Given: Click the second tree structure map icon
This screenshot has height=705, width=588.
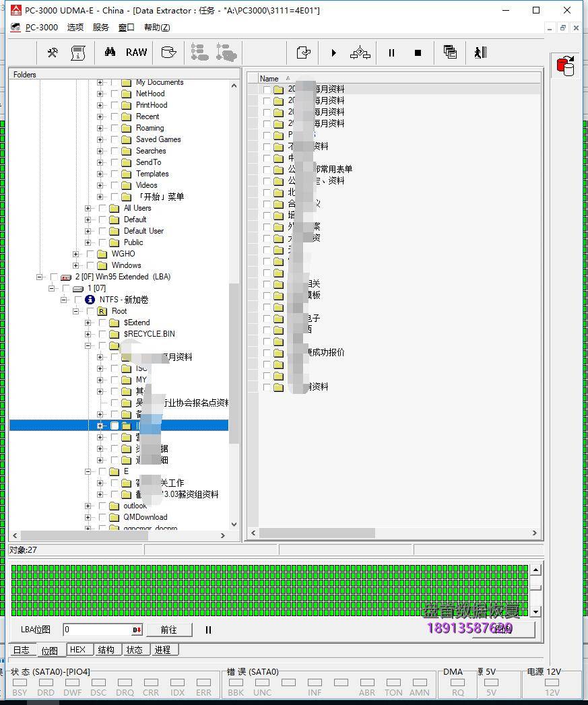Looking at the screenshot, I should pyautogui.click(x=226, y=52).
